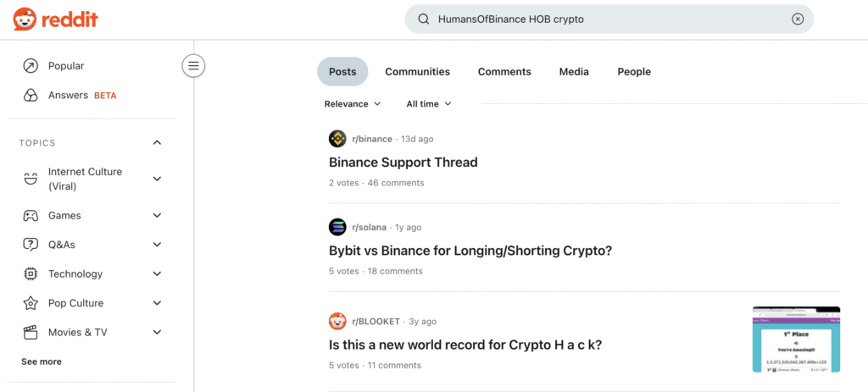Clear the search field with the X icon
Viewport: 868px width, 392px height.
(x=797, y=19)
